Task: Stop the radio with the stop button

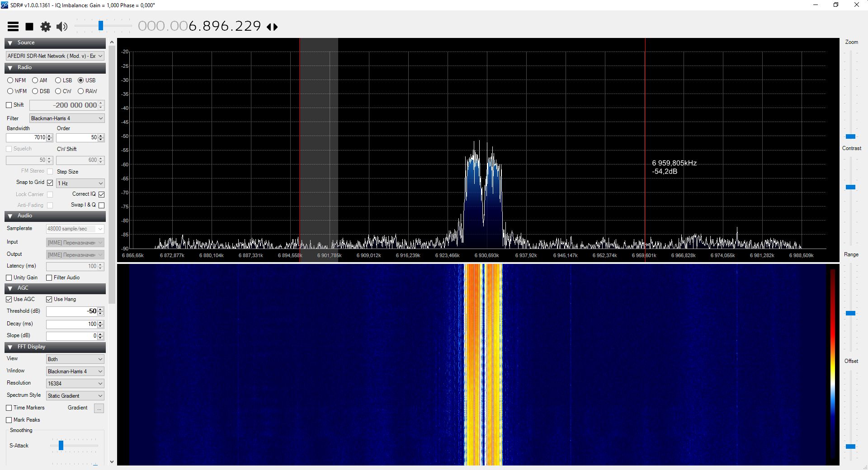Action: pyautogui.click(x=29, y=27)
